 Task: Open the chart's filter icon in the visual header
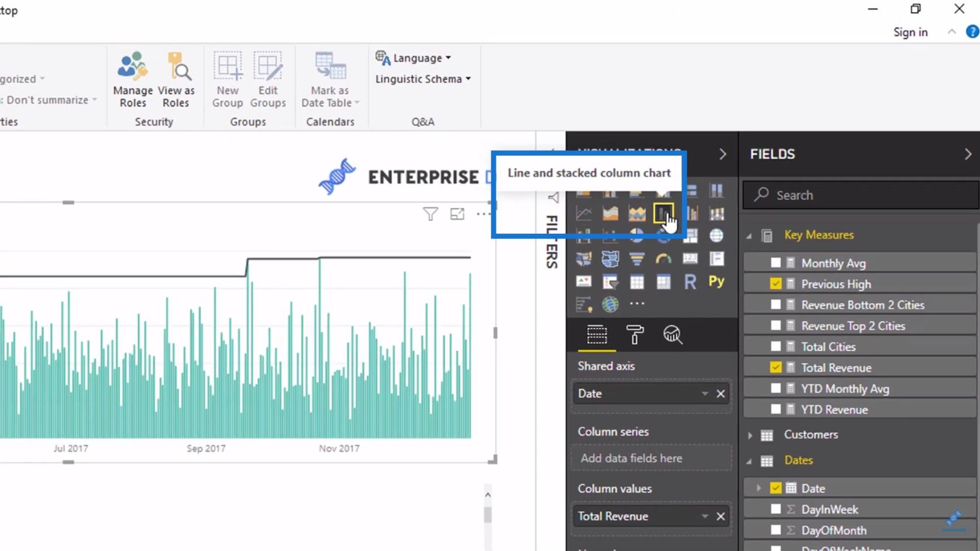click(430, 214)
